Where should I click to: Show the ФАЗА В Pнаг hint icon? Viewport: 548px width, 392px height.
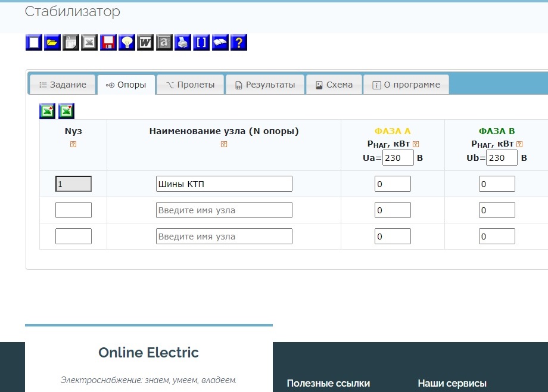(x=519, y=144)
